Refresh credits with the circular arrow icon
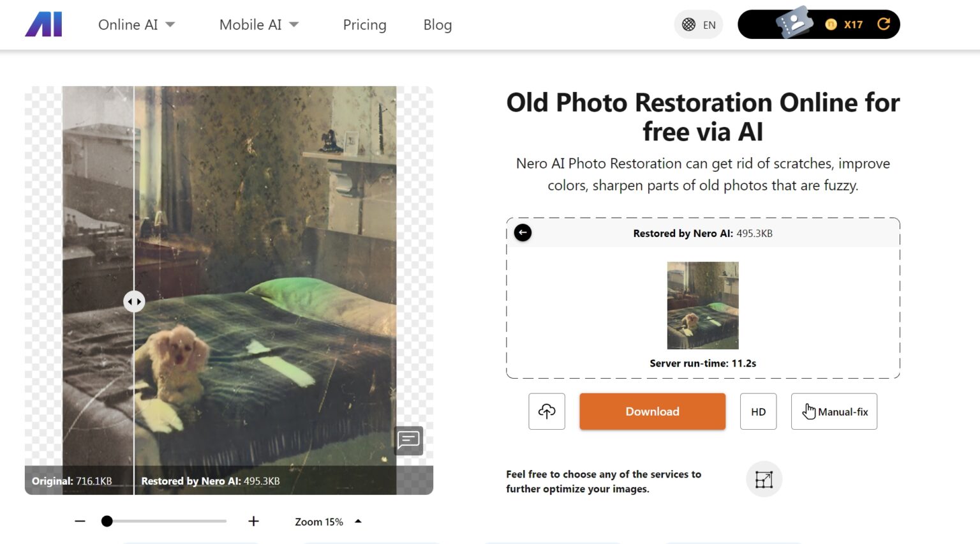 [x=884, y=24]
